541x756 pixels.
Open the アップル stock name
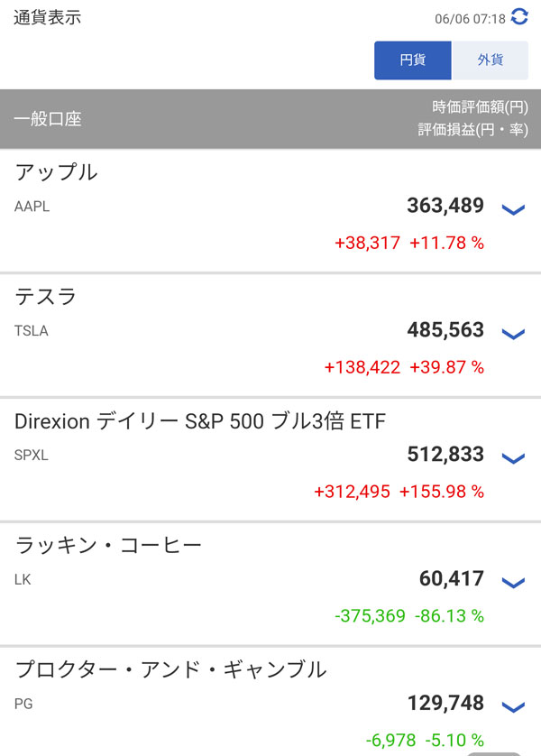56,172
